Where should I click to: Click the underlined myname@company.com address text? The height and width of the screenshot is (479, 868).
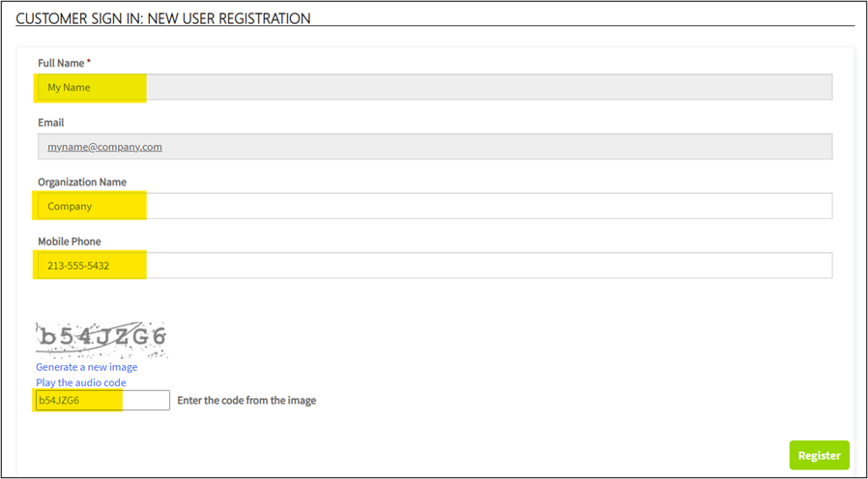coord(104,147)
